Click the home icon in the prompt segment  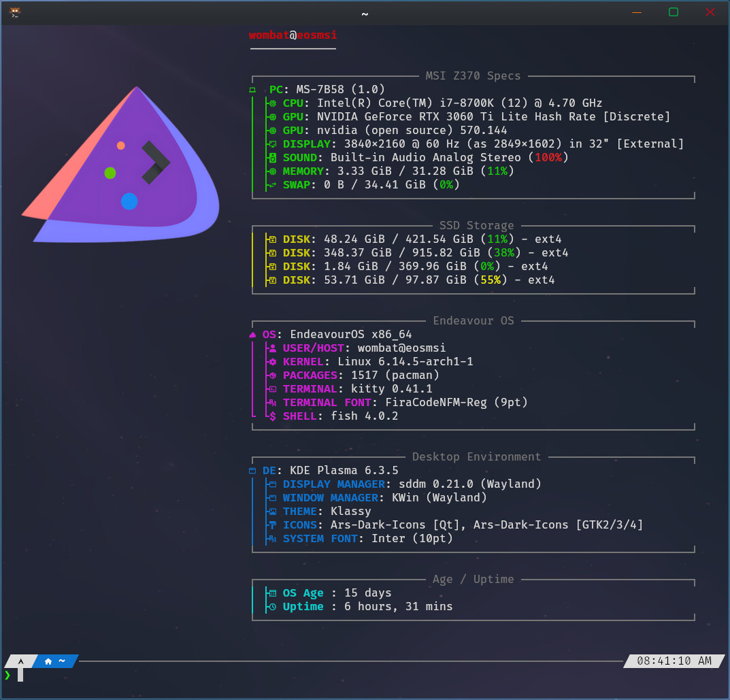[48, 661]
